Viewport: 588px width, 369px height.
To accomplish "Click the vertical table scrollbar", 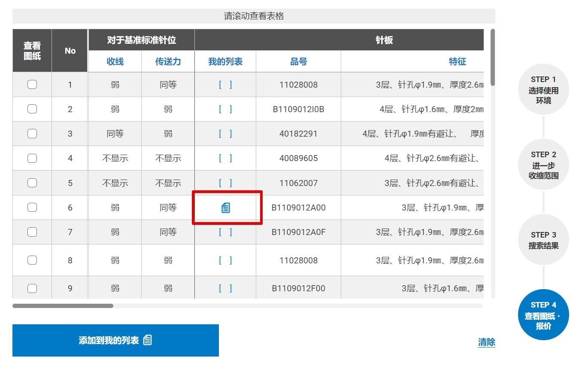I will (x=493, y=57).
